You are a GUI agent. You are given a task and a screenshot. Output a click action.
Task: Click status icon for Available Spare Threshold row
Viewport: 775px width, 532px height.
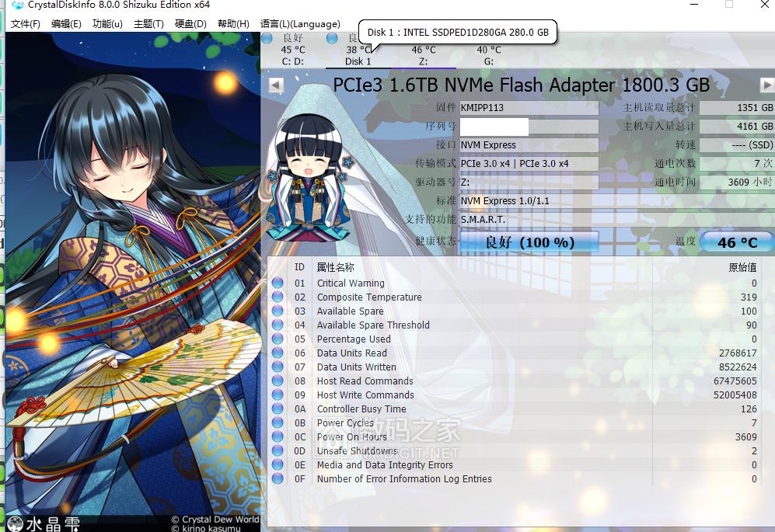278,325
